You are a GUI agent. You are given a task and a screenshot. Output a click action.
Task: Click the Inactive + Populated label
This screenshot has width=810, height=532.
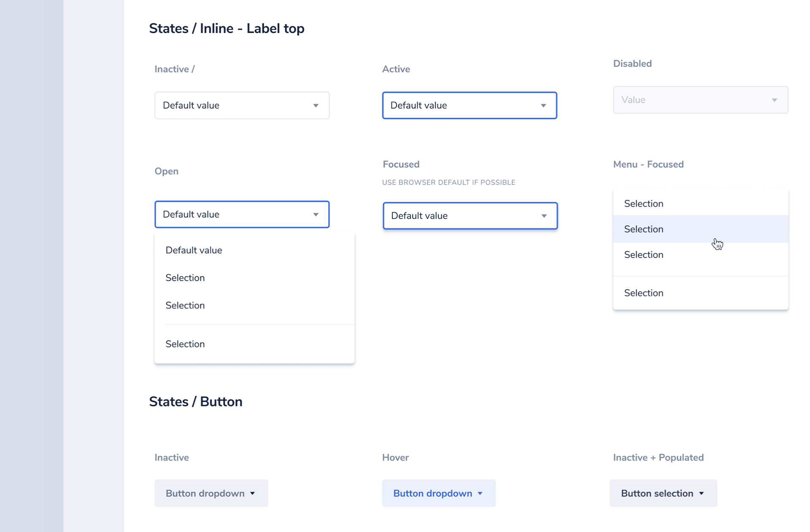point(658,457)
